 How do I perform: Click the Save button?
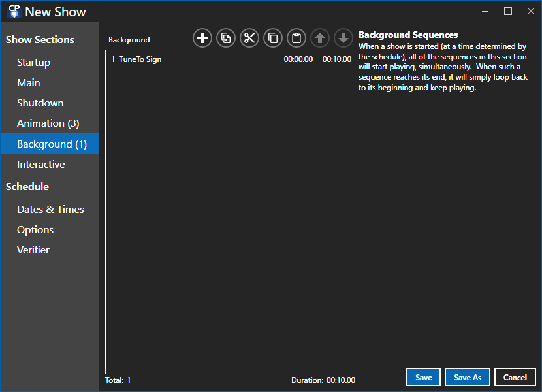423,377
